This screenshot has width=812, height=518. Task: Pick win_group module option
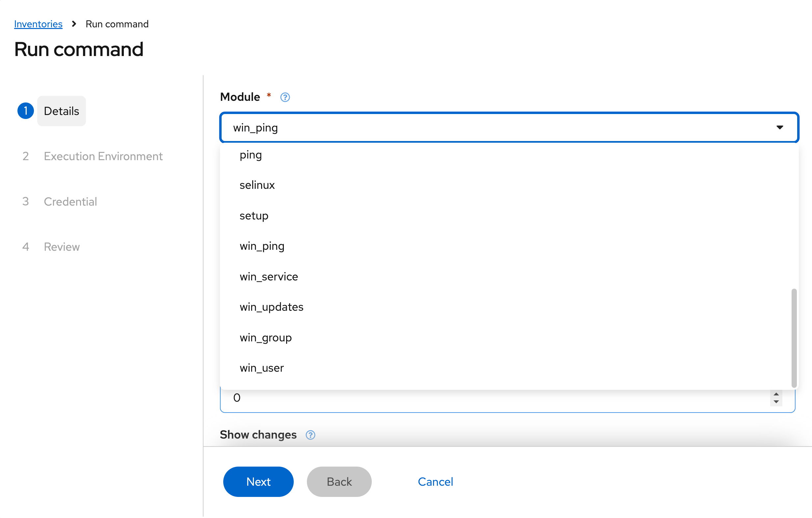[x=265, y=338]
